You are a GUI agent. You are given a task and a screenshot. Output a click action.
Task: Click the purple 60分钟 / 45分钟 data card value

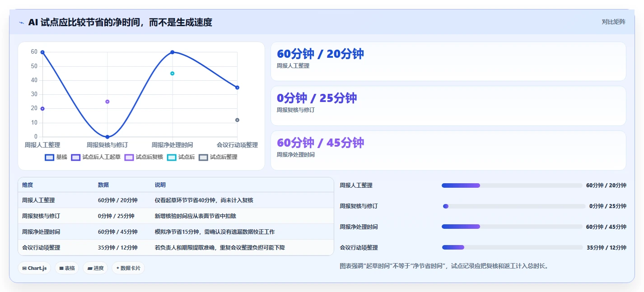coord(320,143)
